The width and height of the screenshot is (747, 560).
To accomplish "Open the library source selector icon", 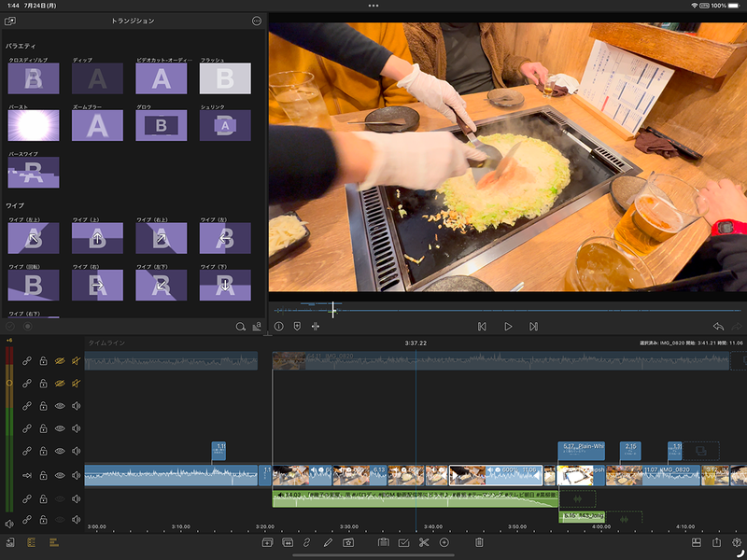I will [10, 21].
